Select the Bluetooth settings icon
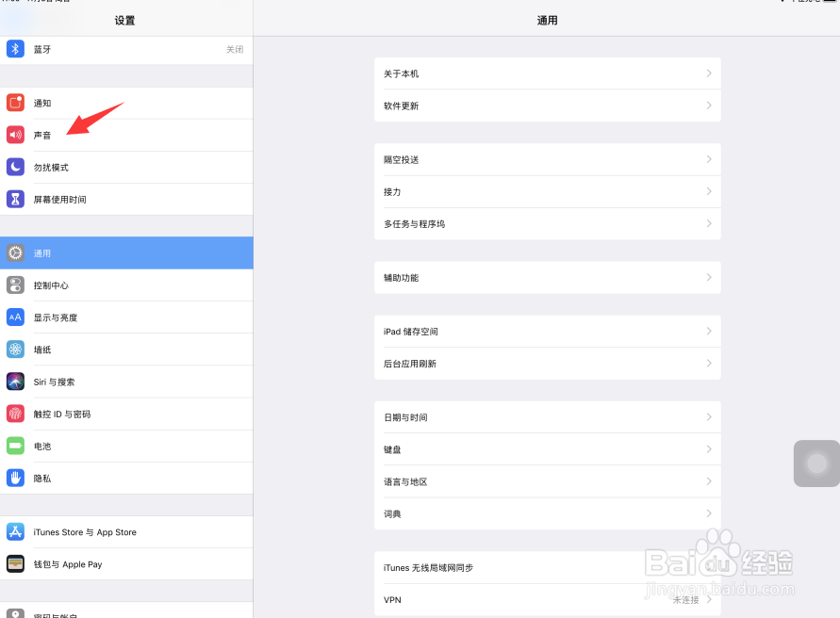 pyautogui.click(x=15, y=48)
